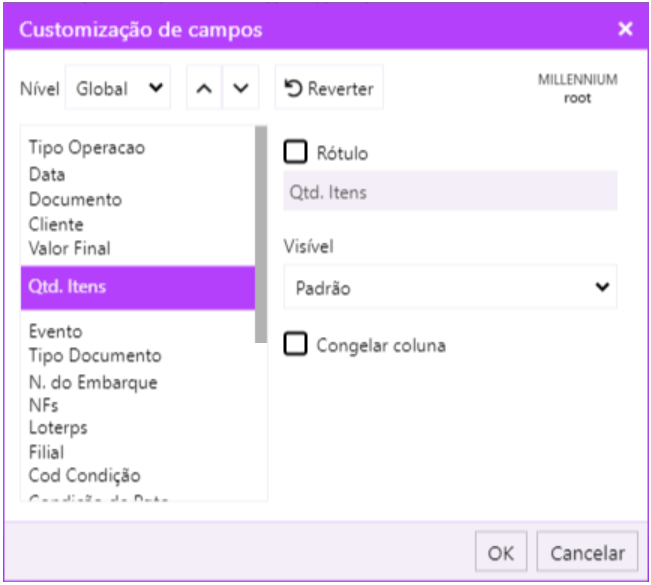The height and width of the screenshot is (585, 651).
Task: Select the Evento list item
Action: click(x=56, y=331)
